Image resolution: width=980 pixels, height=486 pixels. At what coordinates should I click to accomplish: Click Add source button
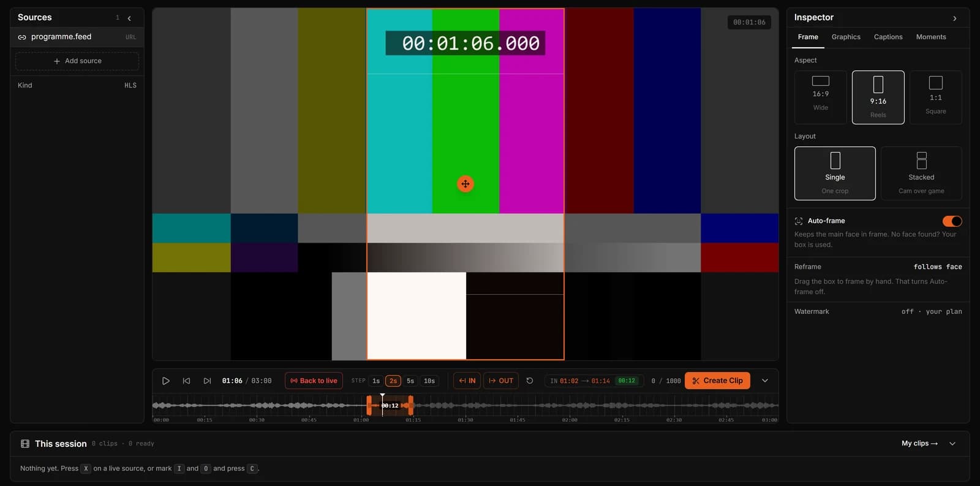click(77, 61)
